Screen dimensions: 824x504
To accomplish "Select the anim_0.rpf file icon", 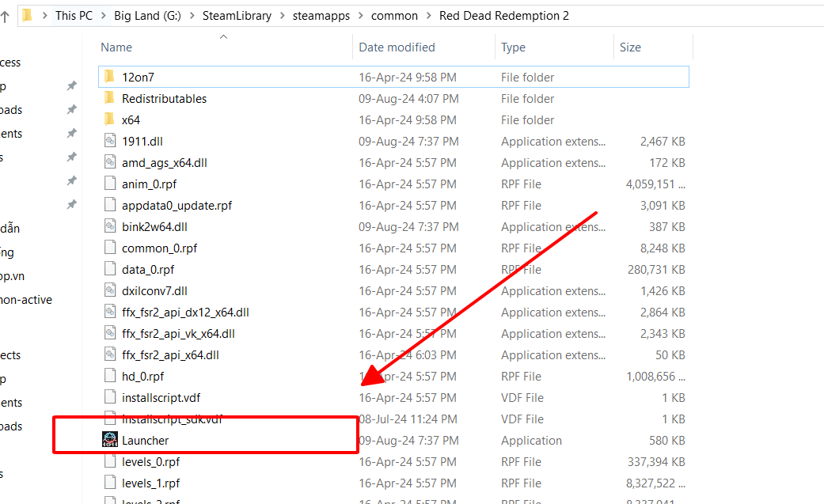I will pyautogui.click(x=110, y=184).
